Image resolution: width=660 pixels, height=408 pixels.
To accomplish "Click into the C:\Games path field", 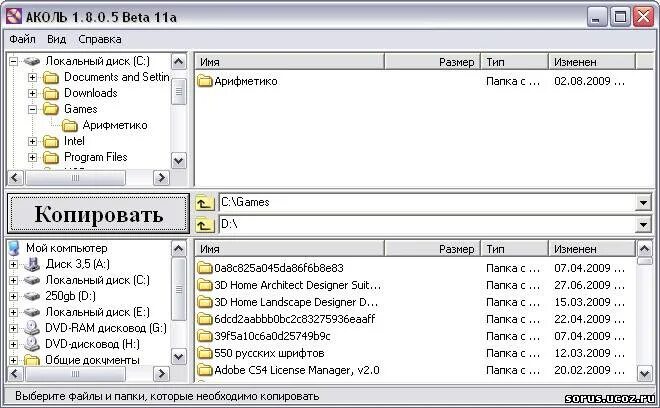I will coord(427,203).
